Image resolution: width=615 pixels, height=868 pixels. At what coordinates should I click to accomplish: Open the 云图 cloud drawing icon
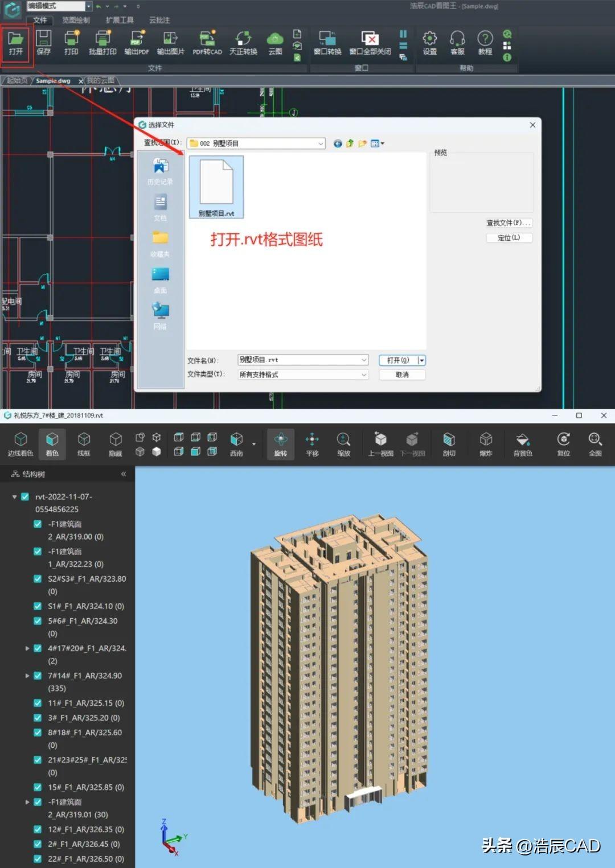click(275, 43)
